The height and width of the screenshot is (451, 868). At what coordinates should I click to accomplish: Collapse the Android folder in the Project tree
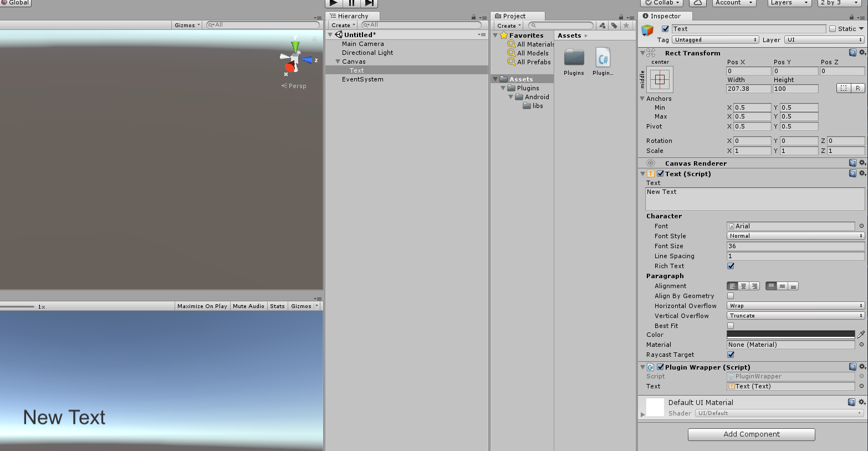pyautogui.click(x=511, y=96)
